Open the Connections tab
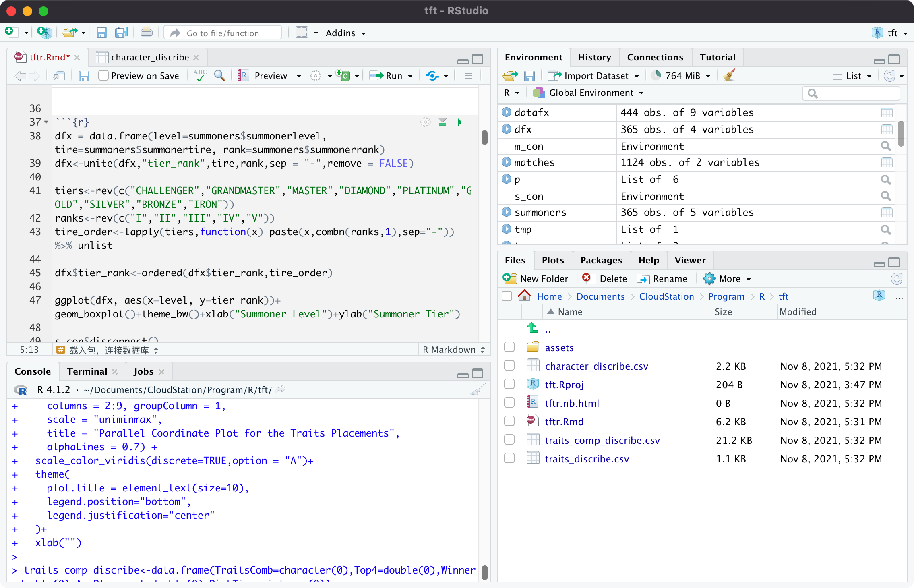 click(x=655, y=57)
